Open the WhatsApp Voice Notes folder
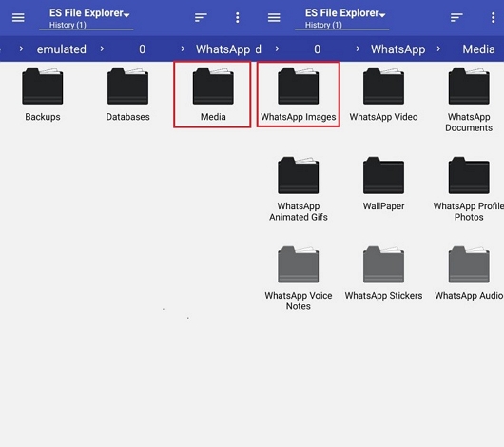The image size is (504, 447). tap(299, 279)
